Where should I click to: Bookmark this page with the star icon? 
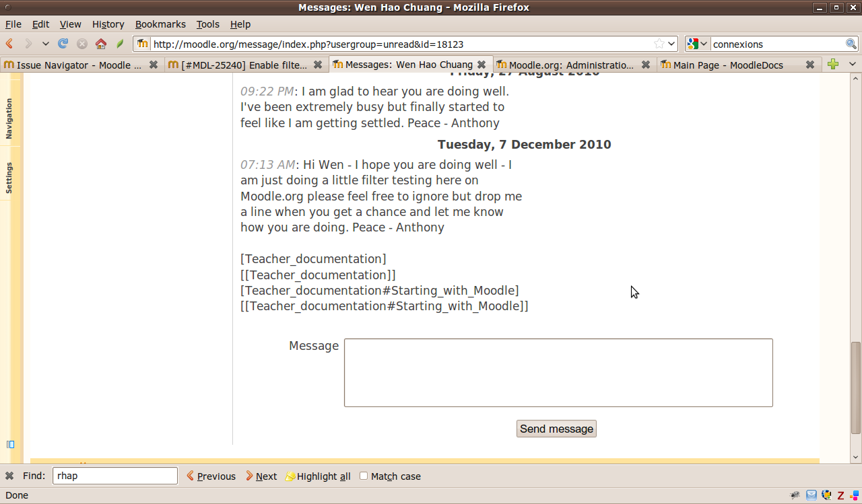tap(659, 44)
